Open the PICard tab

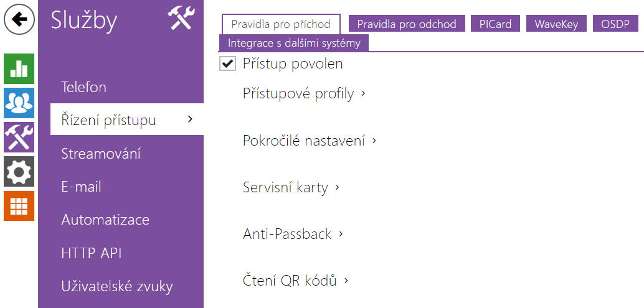(495, 24)
